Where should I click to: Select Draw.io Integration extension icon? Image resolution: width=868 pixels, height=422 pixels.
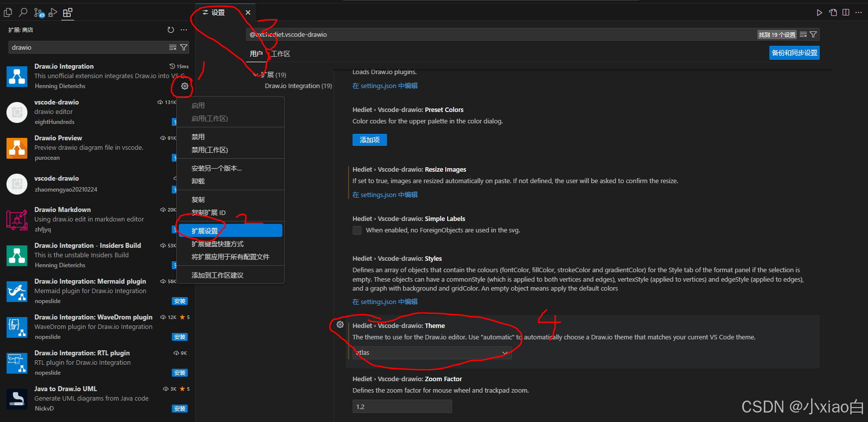click(17, 77)
